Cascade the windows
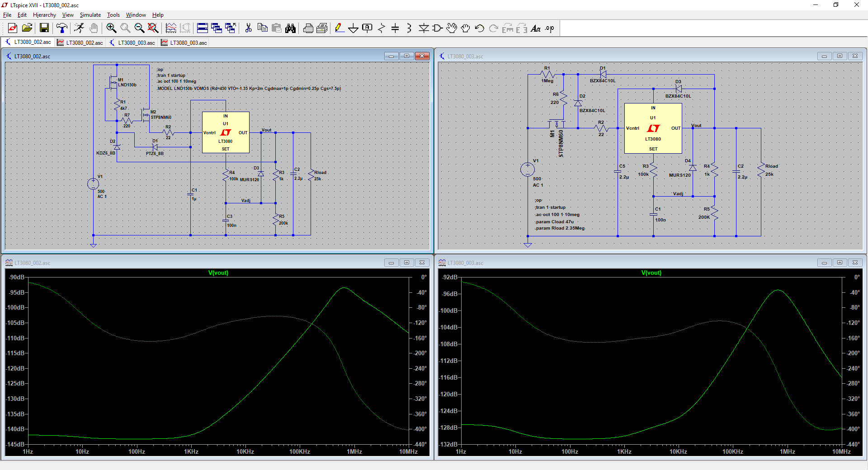 (217, 28)
